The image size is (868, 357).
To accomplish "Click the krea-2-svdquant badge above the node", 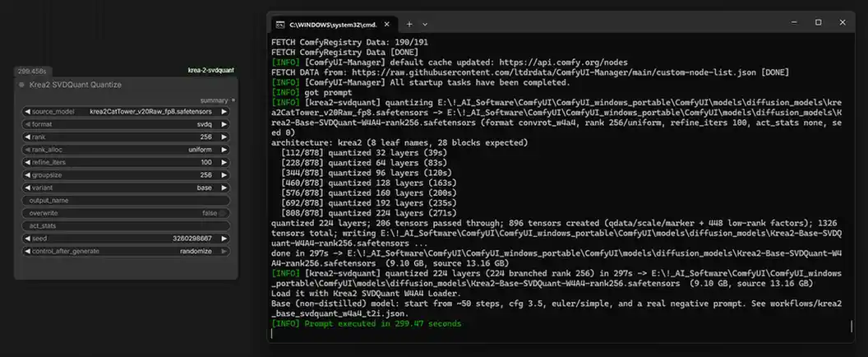I will [x=211, y=71].
